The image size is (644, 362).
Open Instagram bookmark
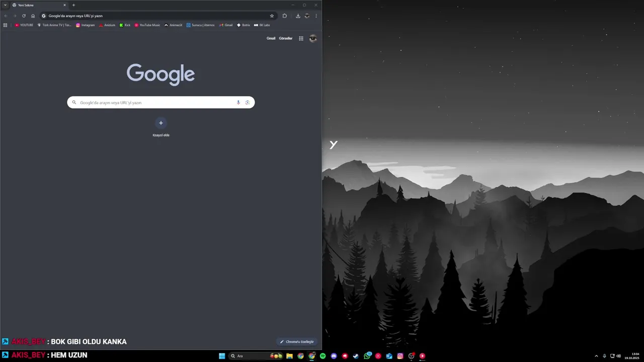point(85,25)
